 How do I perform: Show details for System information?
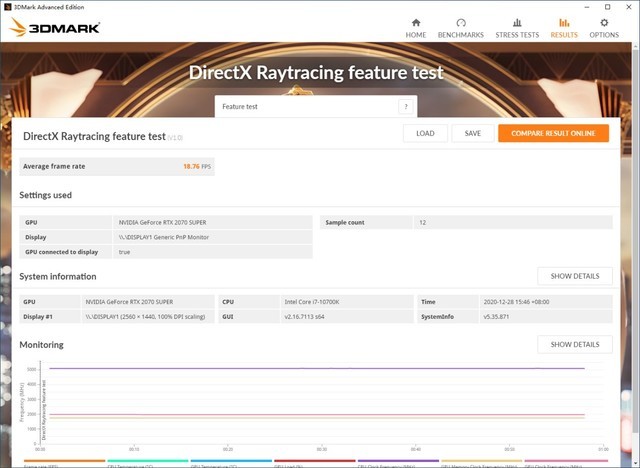coord(575,276)
